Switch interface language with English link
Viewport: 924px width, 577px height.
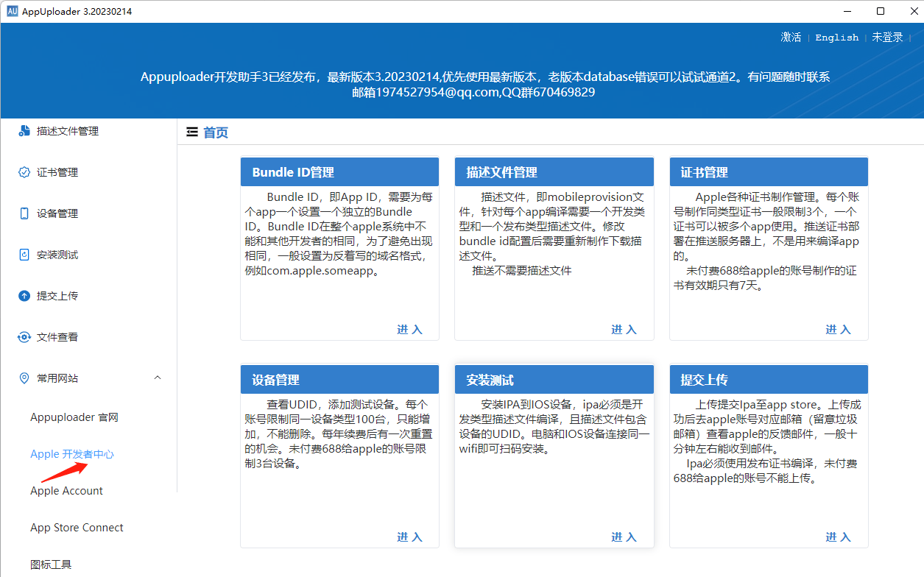click(836, 37)
